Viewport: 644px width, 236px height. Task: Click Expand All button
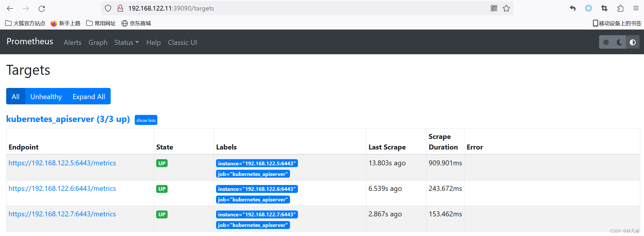(x=89, y=96)
